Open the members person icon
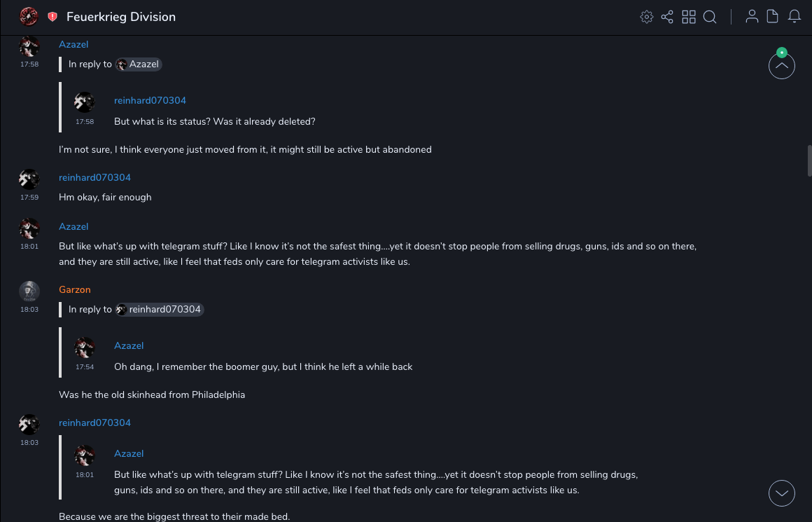 point(752,17)
